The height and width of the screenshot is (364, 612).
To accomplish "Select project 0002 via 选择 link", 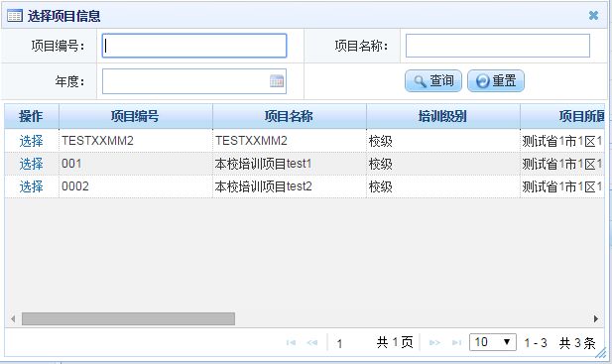I will click(x=31, y=186).
